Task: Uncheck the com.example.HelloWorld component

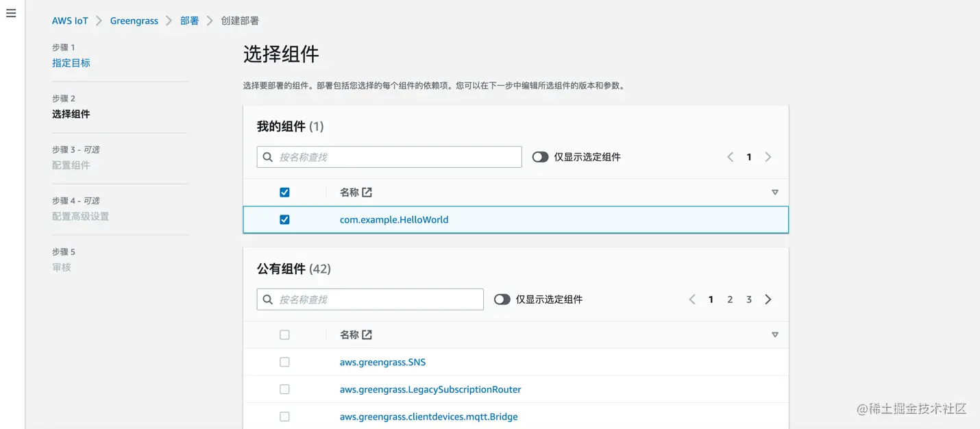Action: coord(284,220)
